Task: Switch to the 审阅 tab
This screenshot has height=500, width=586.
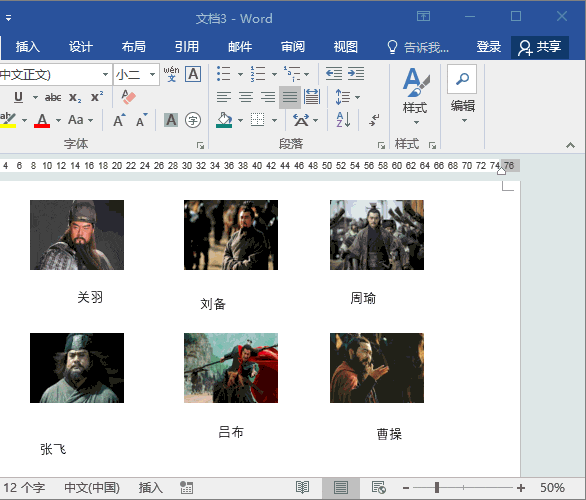Action: pyautogui.click(x=293, y=47)
